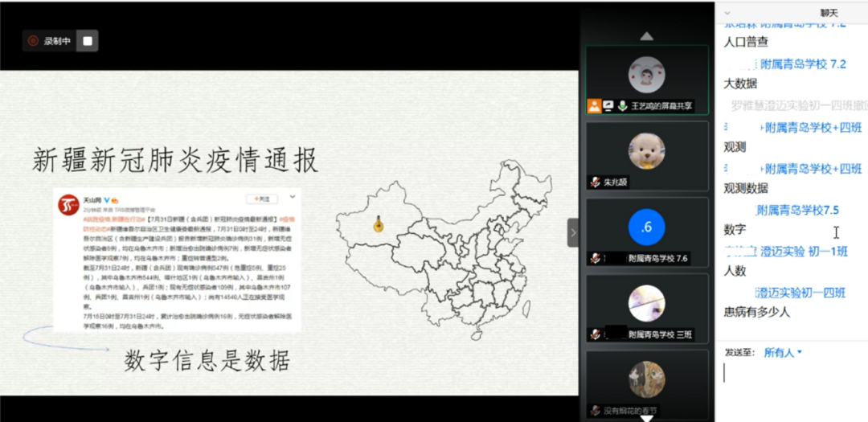Stop recording with the square stop button

click(88, 40)
